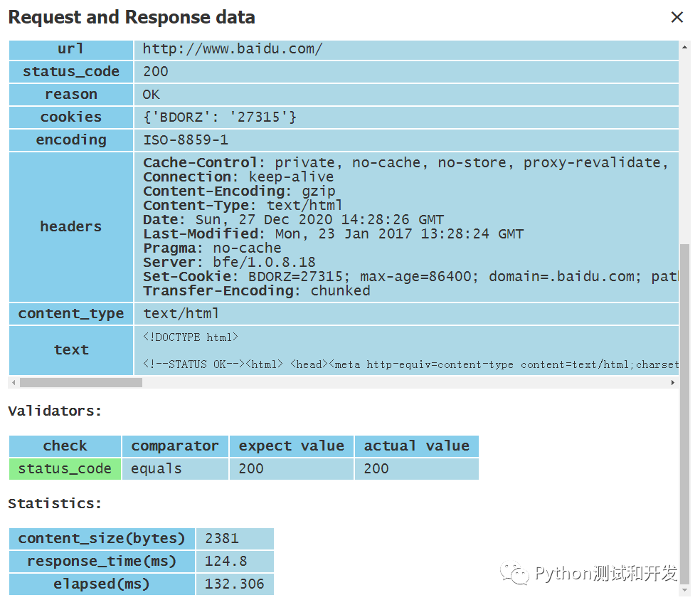Select the ISO-8859-1 encoding value
This screenshot has height=605, width=700.
185,140
